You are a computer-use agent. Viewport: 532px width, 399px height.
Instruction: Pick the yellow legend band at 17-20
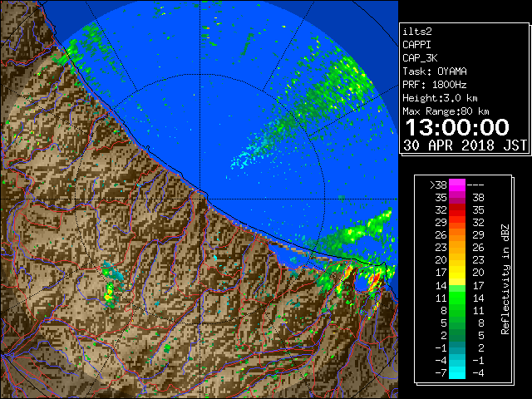pyautogui.click(x=457, y=273)
